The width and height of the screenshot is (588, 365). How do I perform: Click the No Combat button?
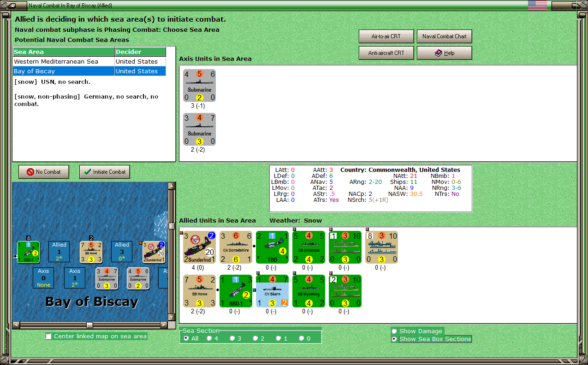coord(43,172)
